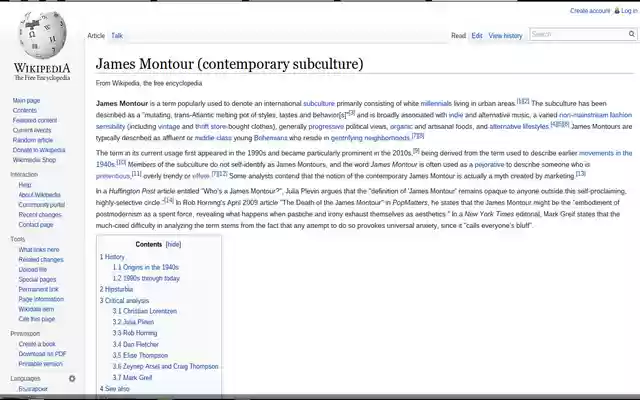Click Related changes link
Image resolution: width=640 pixels, height=400 pixels.
pos(41,260)
